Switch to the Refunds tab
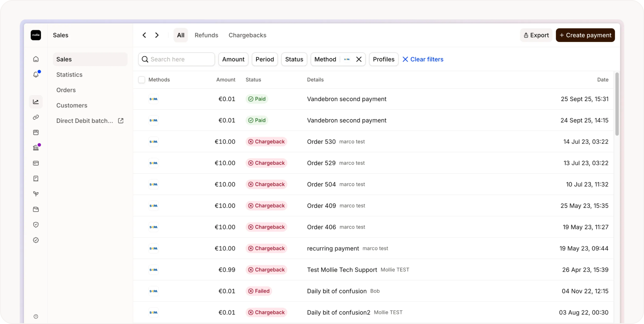 click(x=206, y=35)
